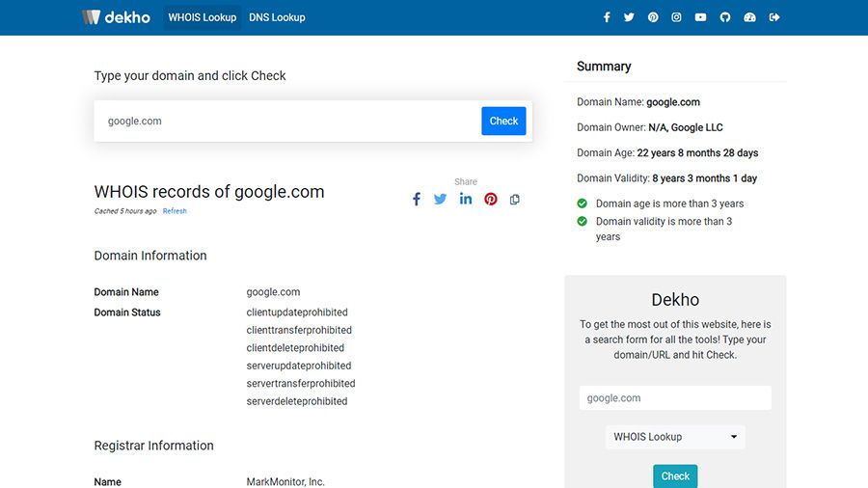868x488 pixels.
Task: Click the main domain input field
Action: [x=289, y=122]
